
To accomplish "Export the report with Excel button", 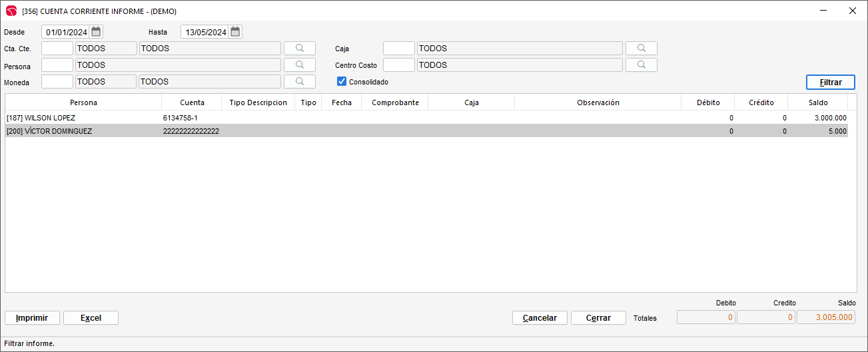I will point(91,318).
